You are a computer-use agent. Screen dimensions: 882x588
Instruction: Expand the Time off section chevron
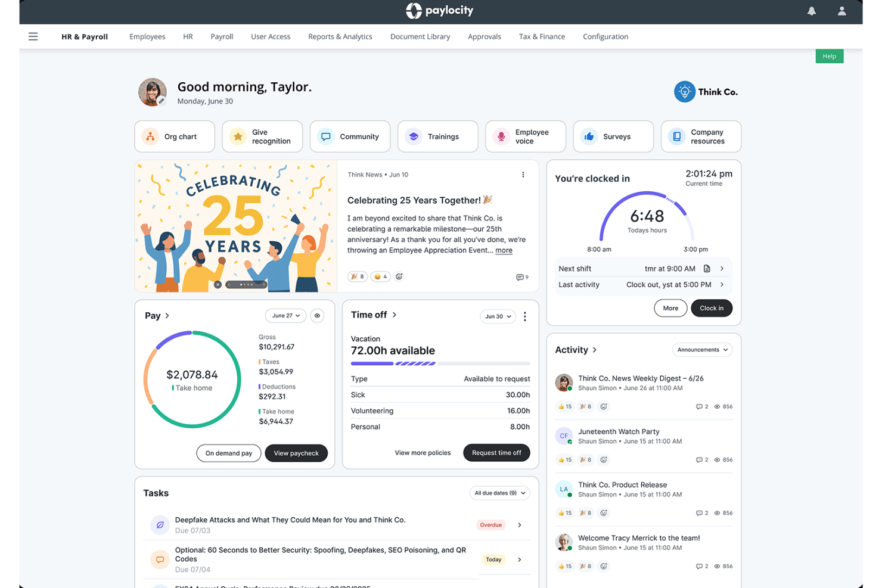coord(395,315)
